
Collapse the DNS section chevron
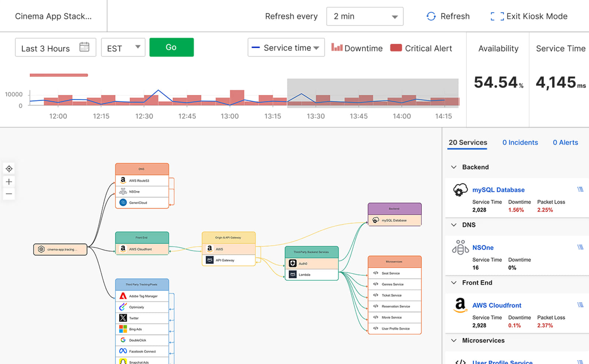[x=454, y=225]
